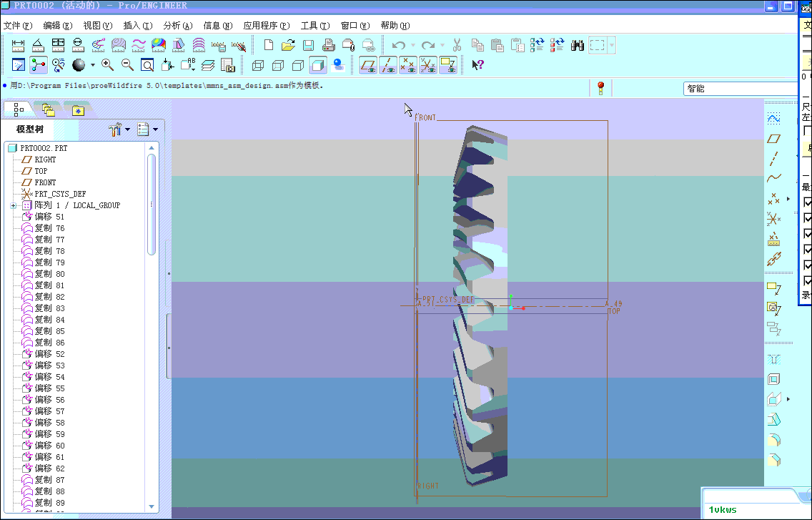Open the shading sphere dropdown arrow
The image size is (812, 520).
pos(93,65)
